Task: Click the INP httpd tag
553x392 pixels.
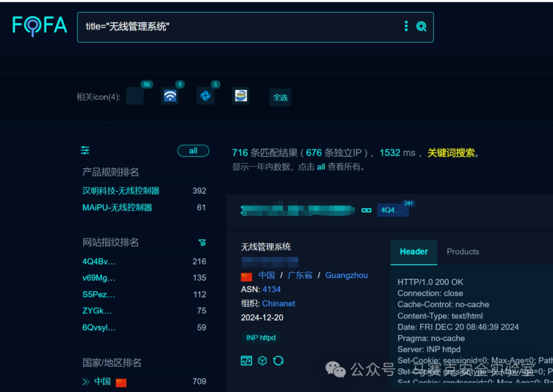Action: (261, 338)
